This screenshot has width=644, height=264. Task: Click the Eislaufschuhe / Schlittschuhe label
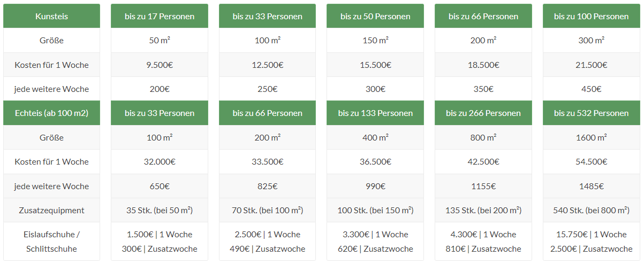point(51,242)
